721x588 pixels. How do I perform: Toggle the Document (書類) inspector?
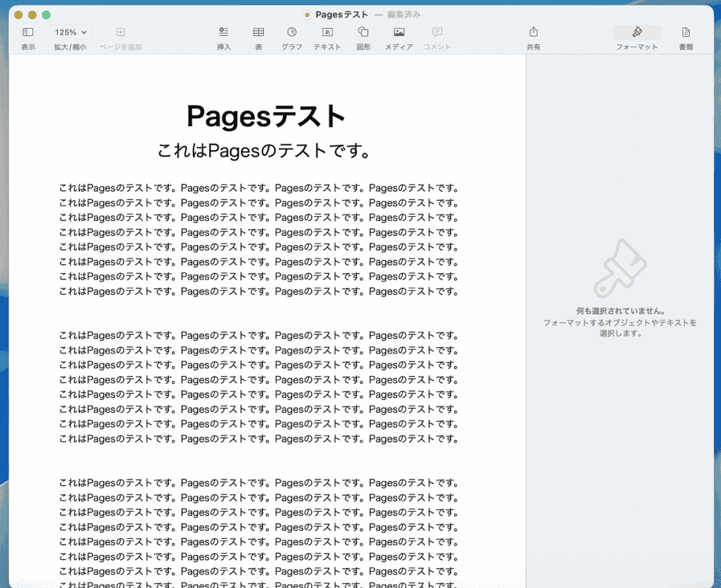point(686,32)
